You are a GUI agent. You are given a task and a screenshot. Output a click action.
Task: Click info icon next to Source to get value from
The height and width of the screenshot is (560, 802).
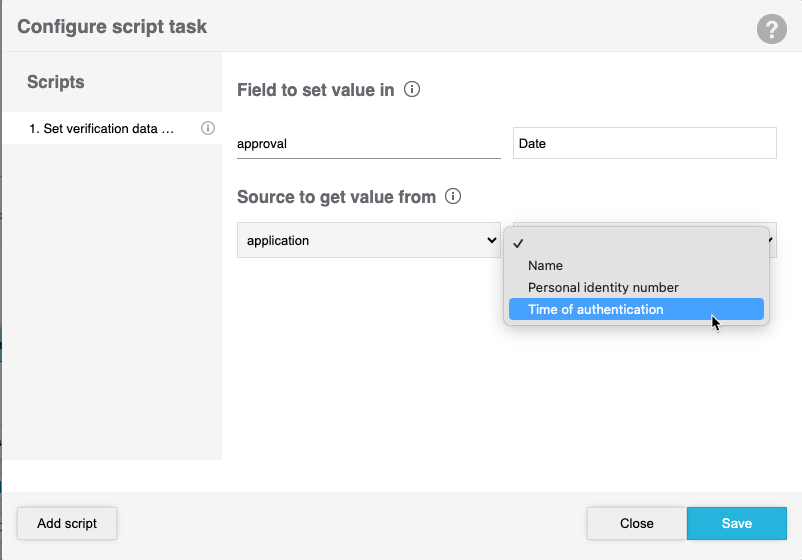pyautogui.click(x=453, y=197)
